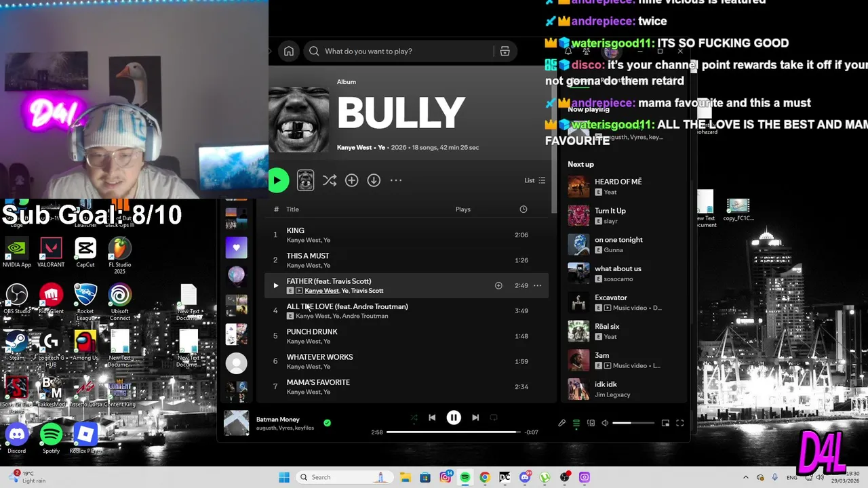Open Roblox Player desktop shortcut
The width and height of the screenshot is (868, 488).
click(x=85, y=438)
